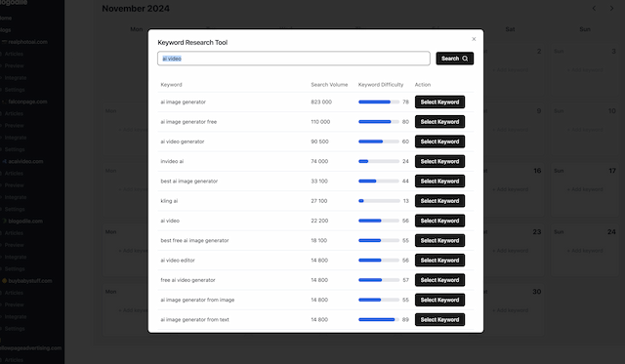Select Keyword for 'invideo ai'
The image size is (625, 364).
pos(439,161)
